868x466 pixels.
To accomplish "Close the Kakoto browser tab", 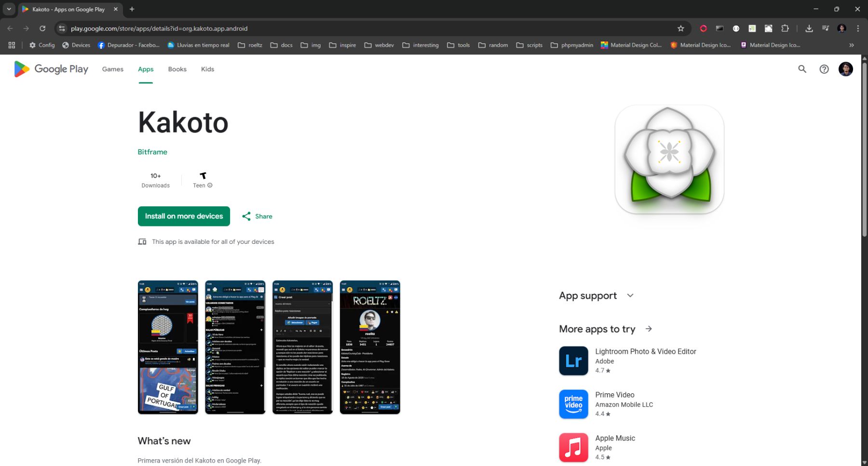I will 116,9.
